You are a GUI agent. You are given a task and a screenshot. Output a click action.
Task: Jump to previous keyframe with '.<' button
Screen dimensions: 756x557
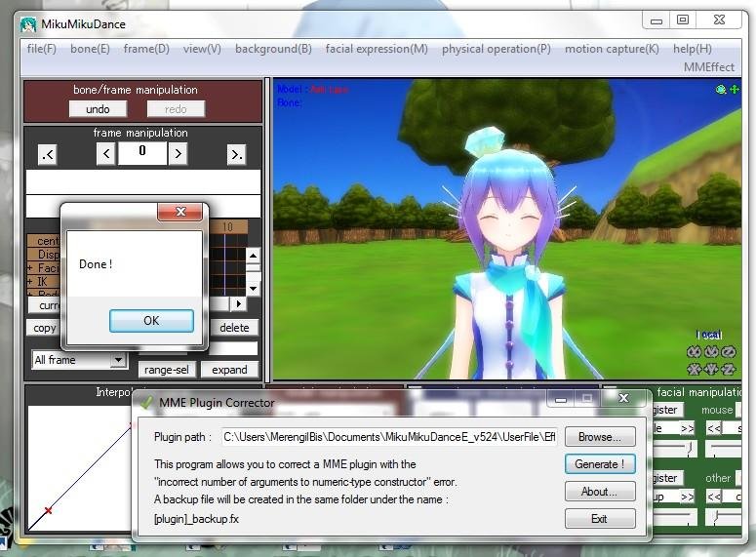pyautogui.click(x=47, y=155)
